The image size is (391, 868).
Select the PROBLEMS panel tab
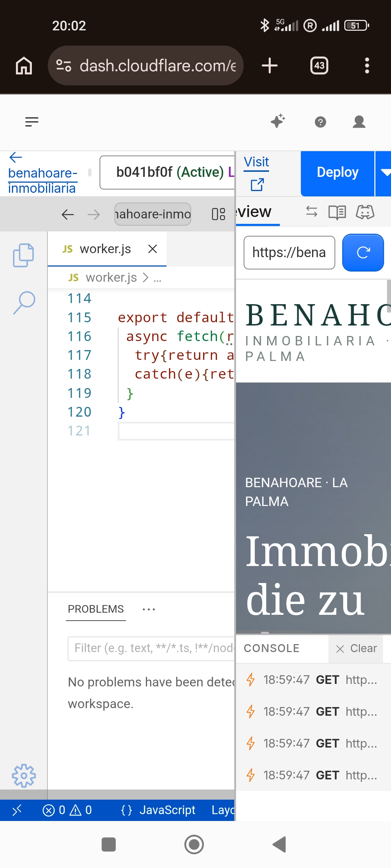pyautogui.click(x=96, y=609)
